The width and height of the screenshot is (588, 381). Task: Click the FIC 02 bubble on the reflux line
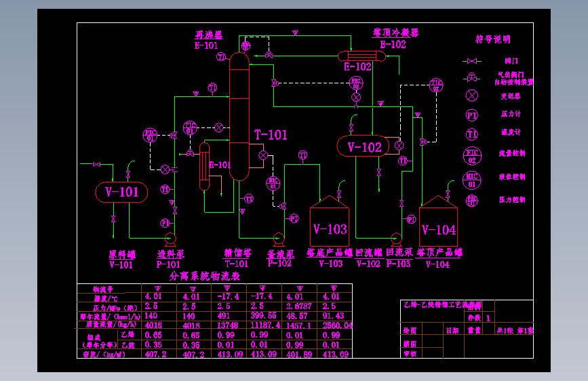click(x=356, y=83)
